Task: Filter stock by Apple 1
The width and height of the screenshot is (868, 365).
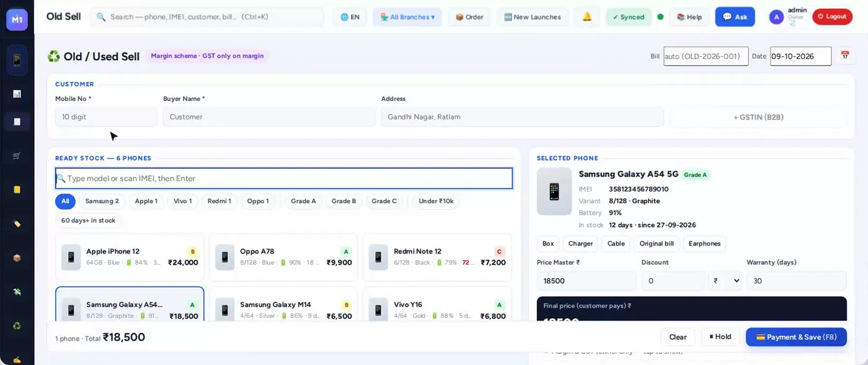Action: click(x=146, y=201)
